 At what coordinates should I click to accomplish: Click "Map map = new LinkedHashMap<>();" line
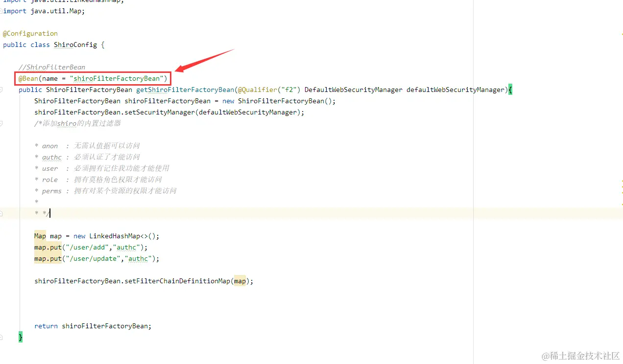[x=97, y=236]
